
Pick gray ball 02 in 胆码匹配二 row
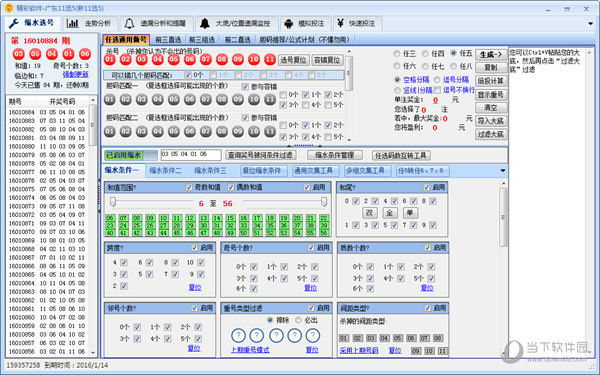(126, 132)
